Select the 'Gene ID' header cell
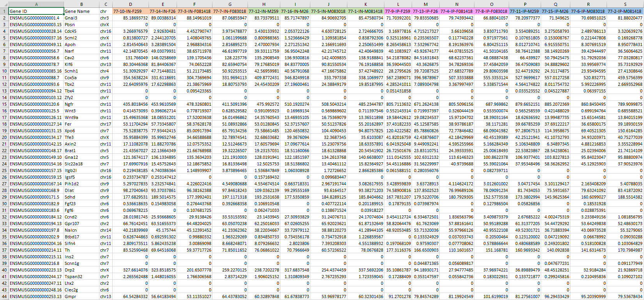 [x=36, y=11]
